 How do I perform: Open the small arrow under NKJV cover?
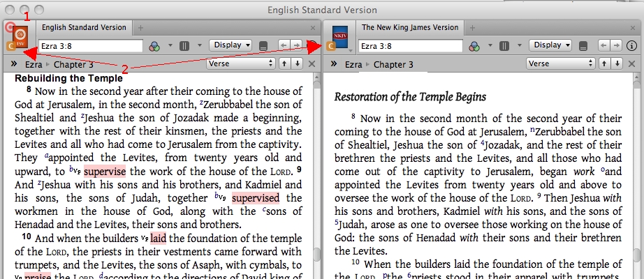coord(351,51)
